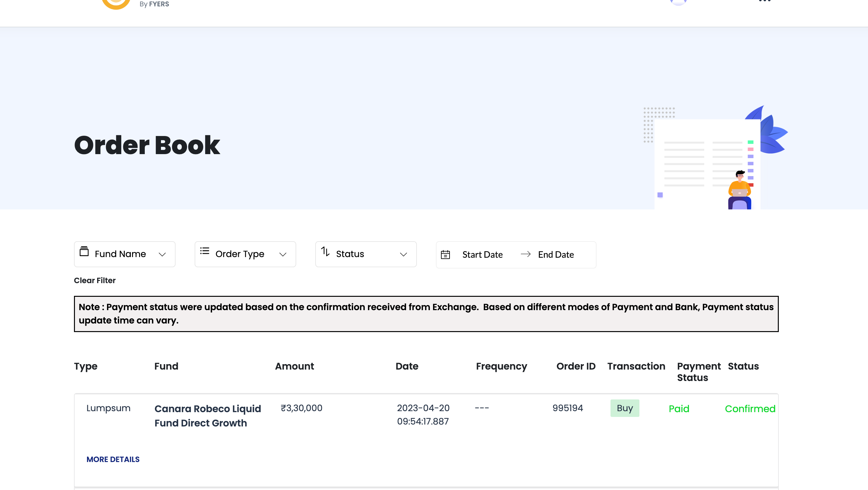Click the list icon in Order Type
Viewport: 868px width, 490px height.
tap(204, 251)
